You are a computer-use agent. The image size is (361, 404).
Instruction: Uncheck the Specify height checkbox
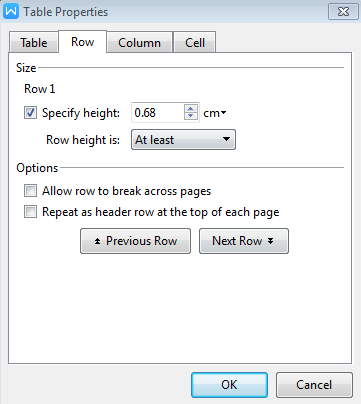click(x=30, y=113)
